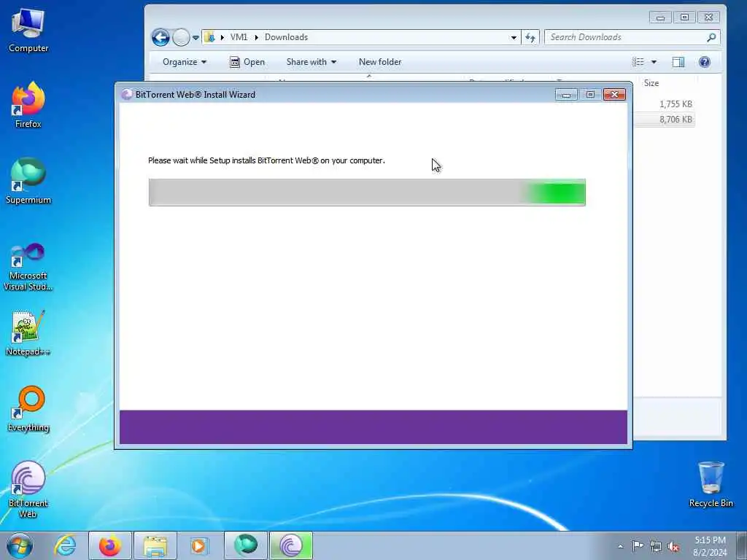Open the Microsoft Visual Studio desktop shortcut

28,267
